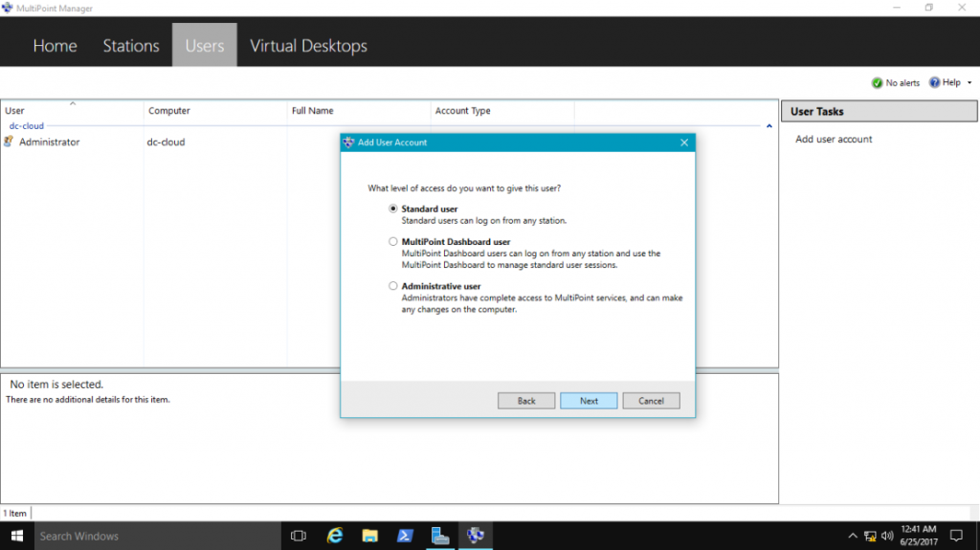Click the volume speaker tray icon
980x550 pixels.
pyautogui.click(x=887, y=536)
